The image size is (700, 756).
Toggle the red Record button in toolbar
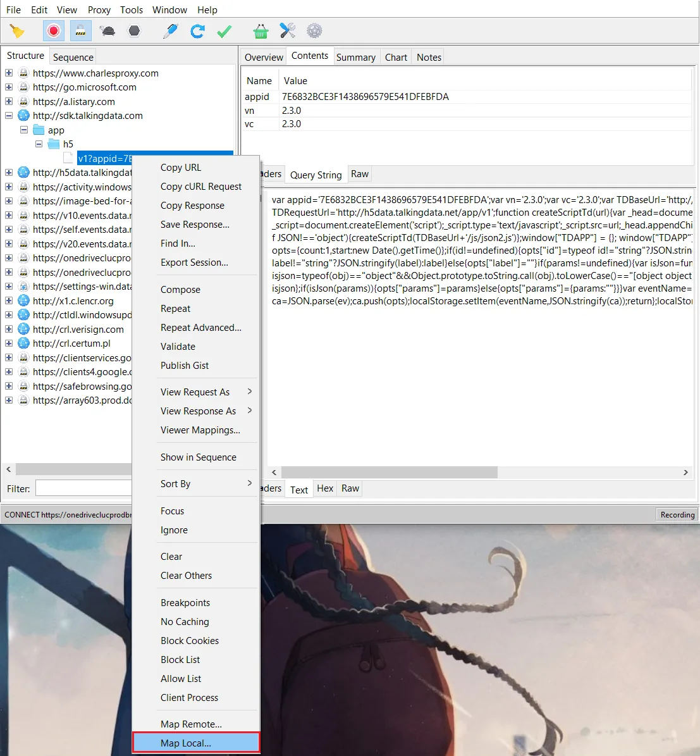(54, 32)
